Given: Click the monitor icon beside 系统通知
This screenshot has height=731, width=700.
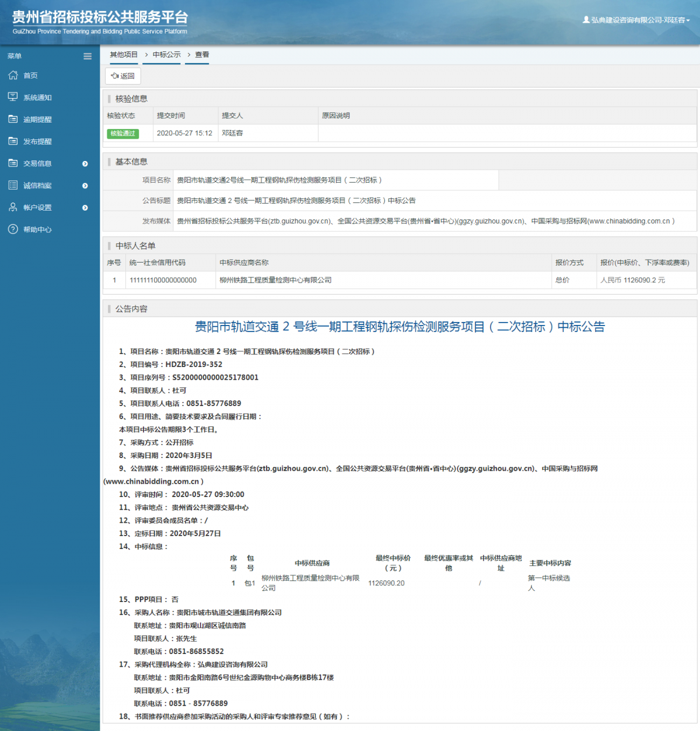Looking at the screenshot, I should [13, 97].
